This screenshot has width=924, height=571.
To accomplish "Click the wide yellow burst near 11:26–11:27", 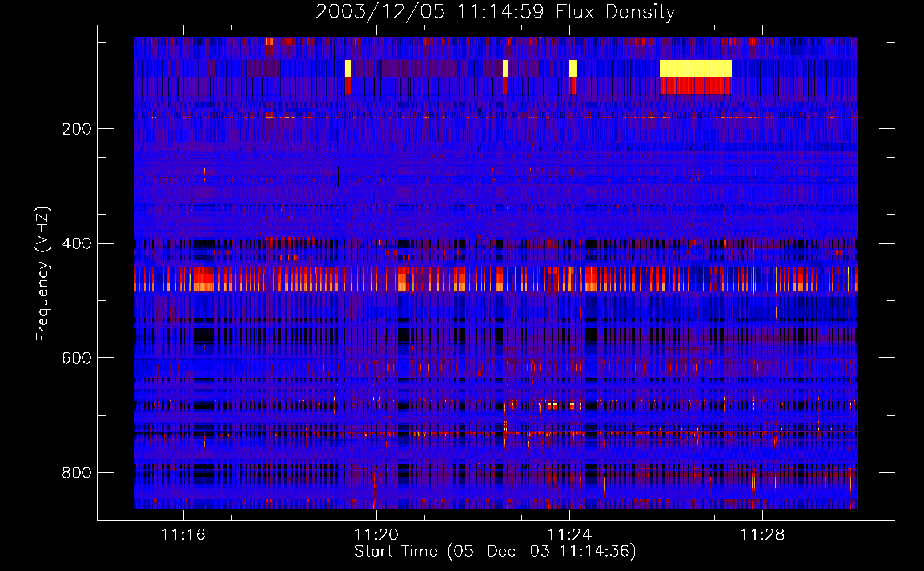I will [696, 68].
